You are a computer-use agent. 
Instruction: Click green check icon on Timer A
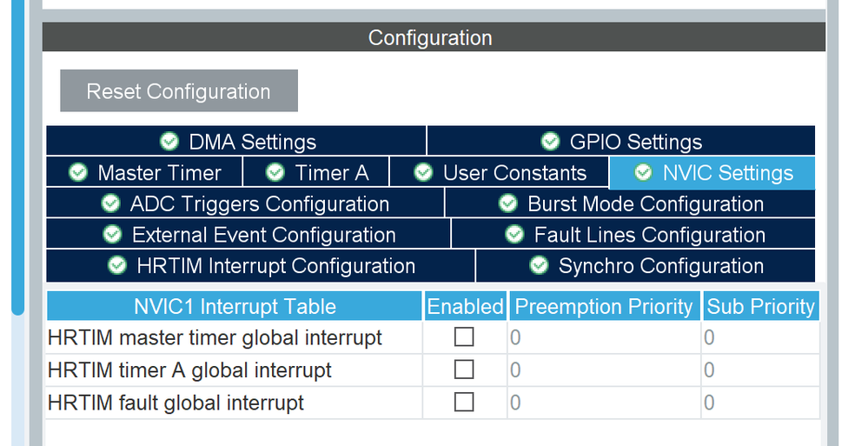(275, 172)
